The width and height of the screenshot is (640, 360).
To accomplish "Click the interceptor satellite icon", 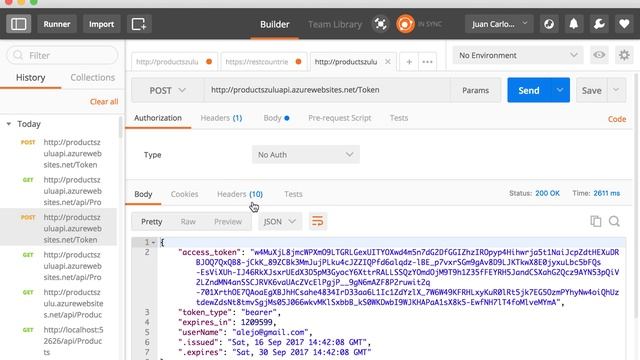I will (x=380, y=24).
